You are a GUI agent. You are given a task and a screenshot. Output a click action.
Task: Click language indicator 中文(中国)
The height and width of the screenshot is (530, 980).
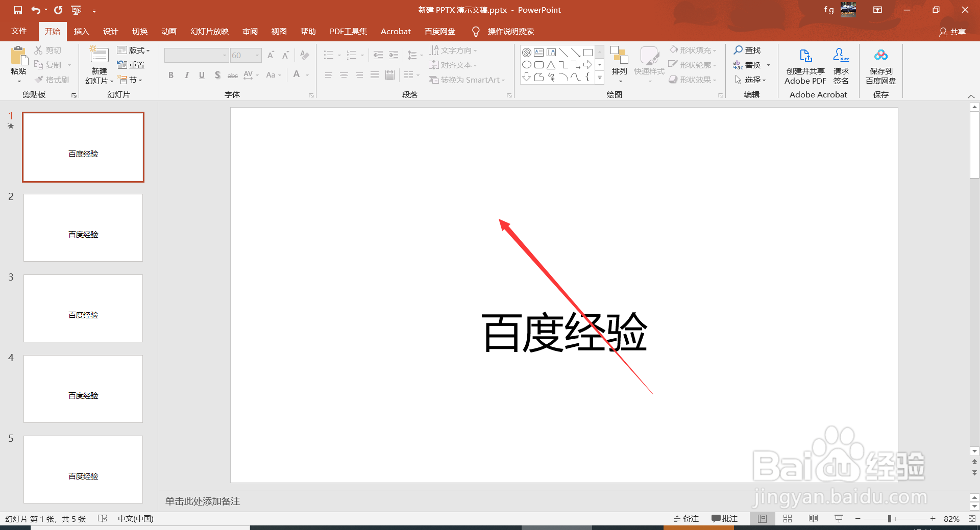coord(136,518)
